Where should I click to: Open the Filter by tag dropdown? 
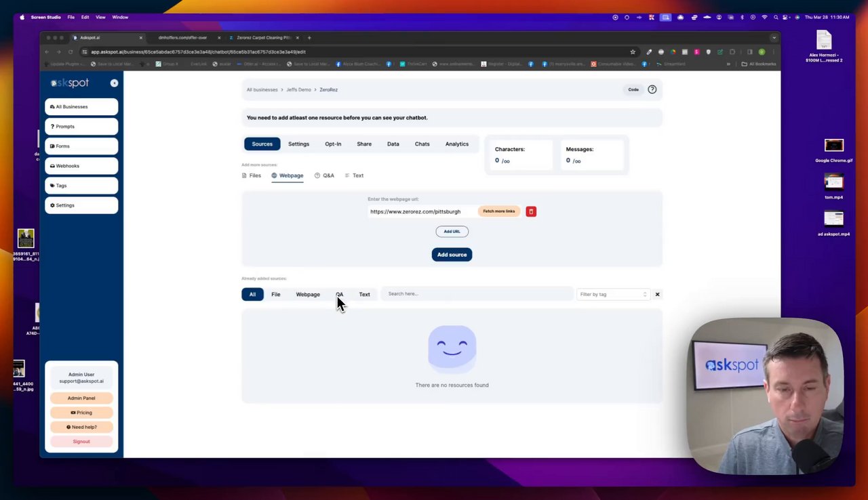coord(613,294)
